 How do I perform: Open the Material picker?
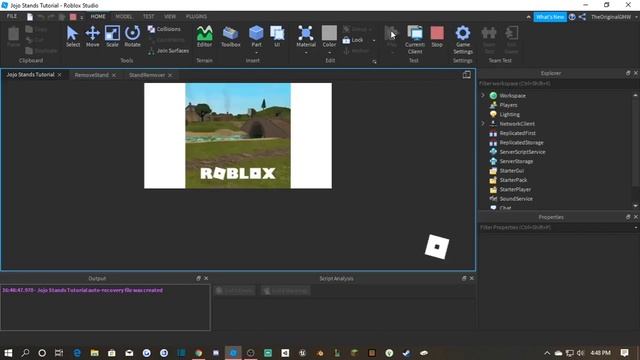coord(306,36)
